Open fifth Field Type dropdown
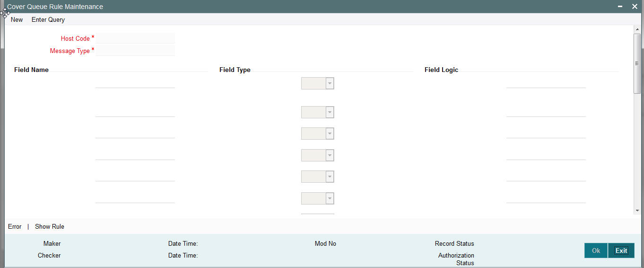This screenshot has width=644, height=268. click(317, 177)
